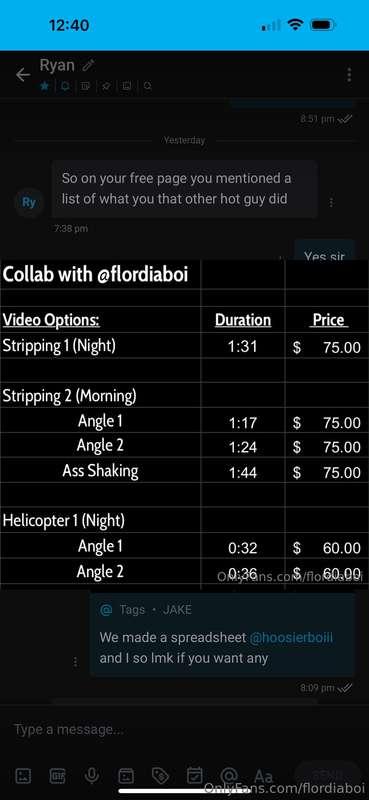Image resolution: width=369 pixels, height=800 pixels.
Task: Toggle notifications bell in chat header
Action: (65, 86)
